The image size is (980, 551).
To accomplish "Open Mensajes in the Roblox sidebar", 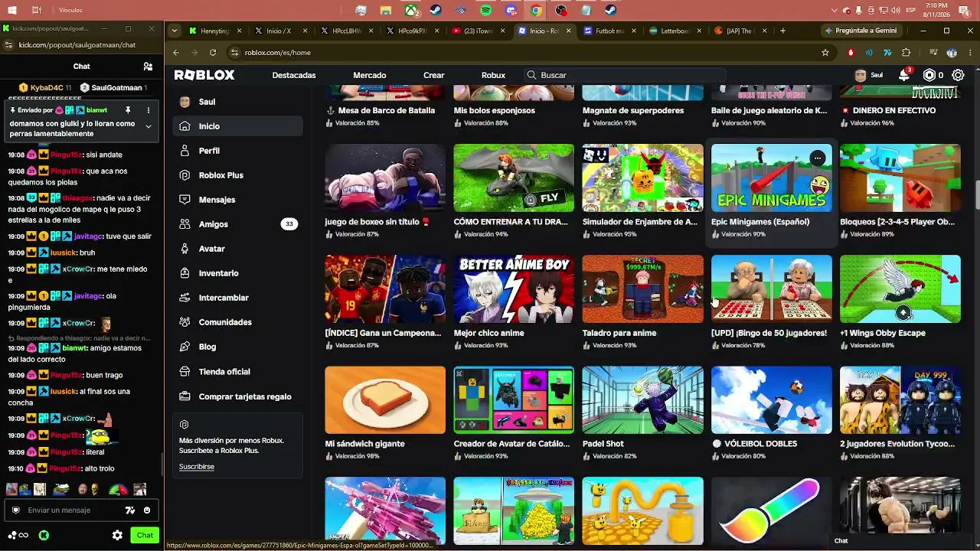I will [238, 200].
